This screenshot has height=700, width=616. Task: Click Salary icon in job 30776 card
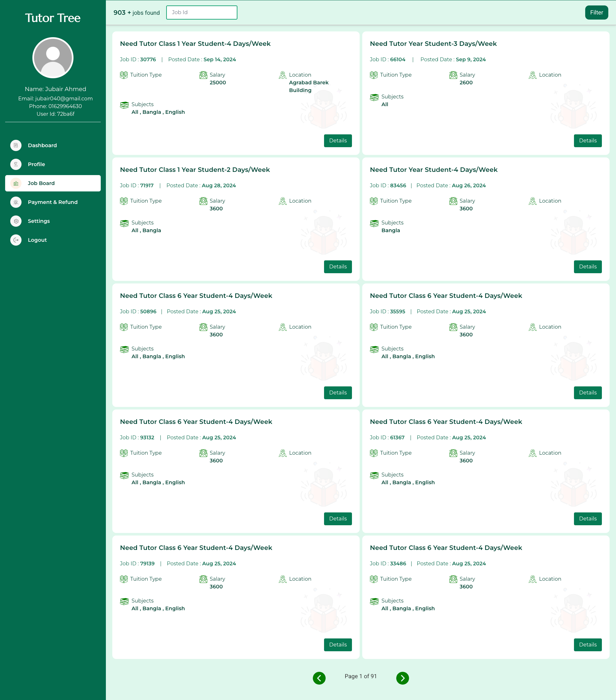tap(203, 75)
